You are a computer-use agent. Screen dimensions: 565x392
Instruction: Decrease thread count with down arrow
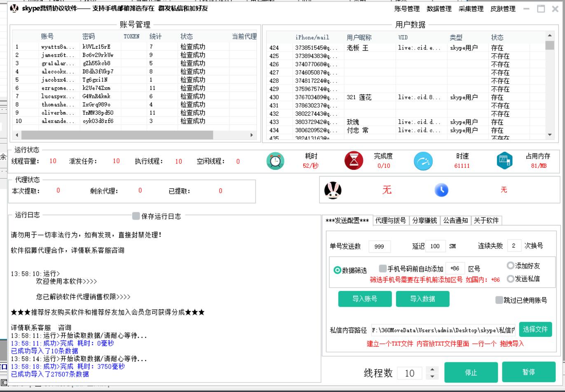(432, 376)
